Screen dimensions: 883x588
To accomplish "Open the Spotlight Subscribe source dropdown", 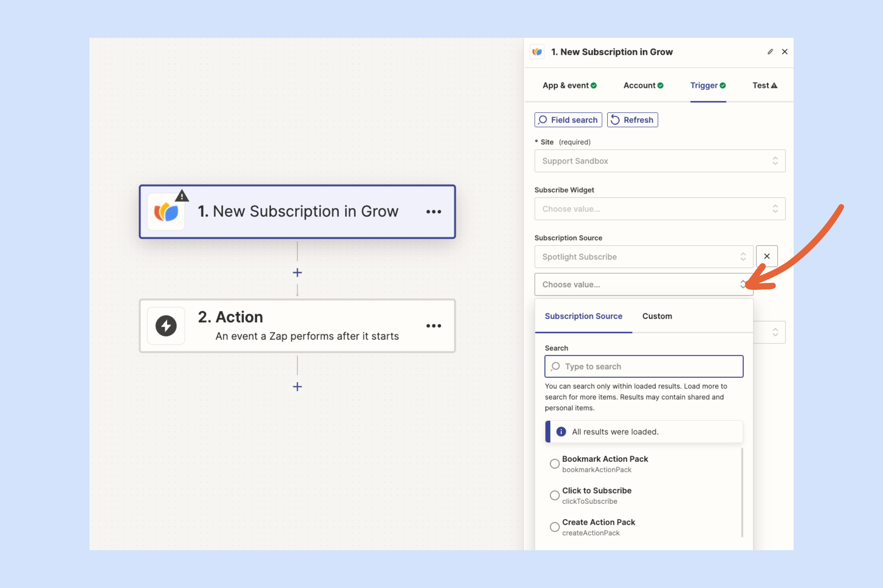I will click(x=644, y=257).
